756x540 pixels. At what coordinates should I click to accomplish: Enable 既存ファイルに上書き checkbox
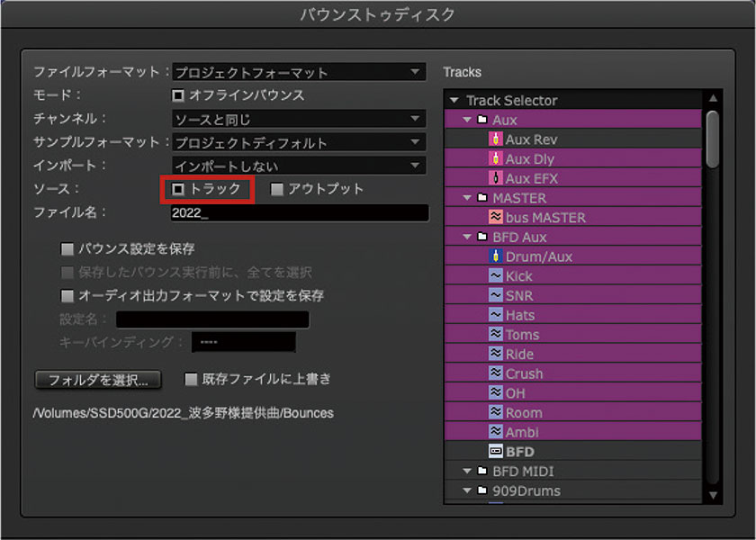(191, 380)
